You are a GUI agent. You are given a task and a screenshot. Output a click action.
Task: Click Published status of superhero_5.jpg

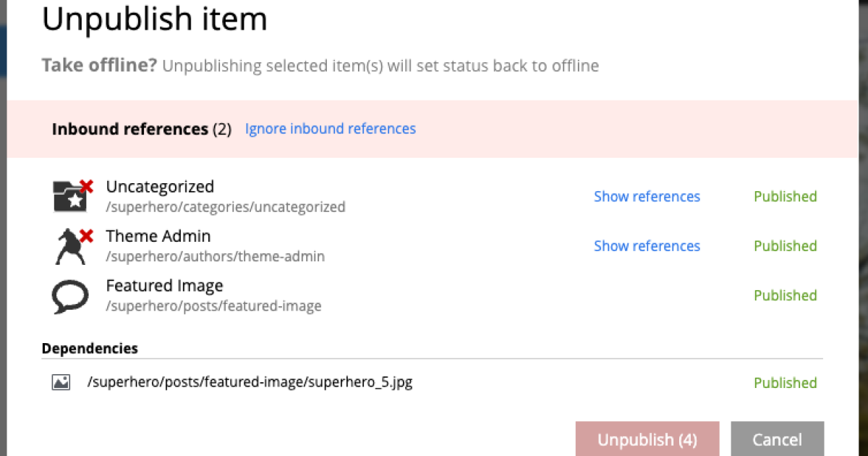[x=785, y=383]
